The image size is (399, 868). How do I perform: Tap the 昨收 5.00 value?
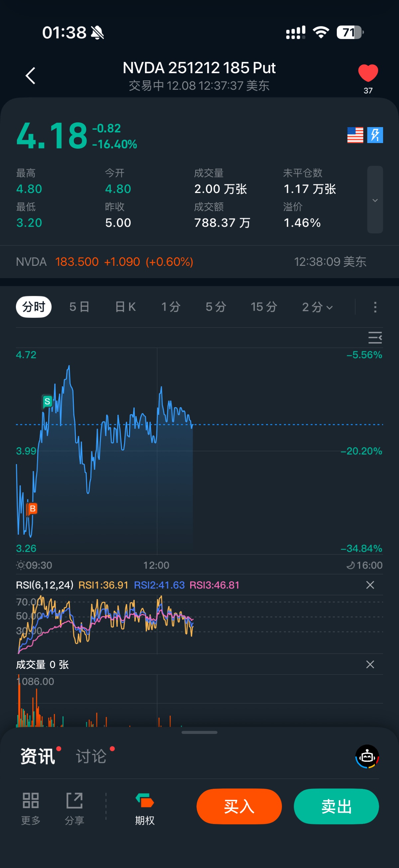118,223
